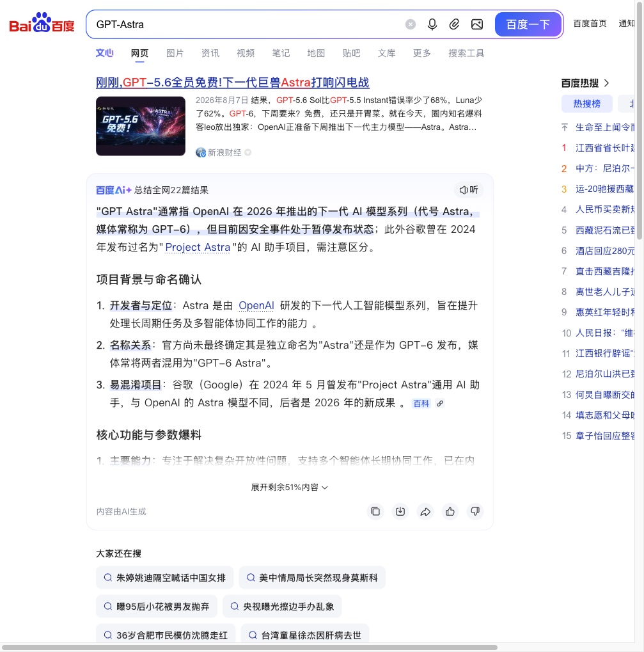This screenshot has width=644, height=652.
Task: Click the 百科 reference tag
Action: click(x=421, y=403)
